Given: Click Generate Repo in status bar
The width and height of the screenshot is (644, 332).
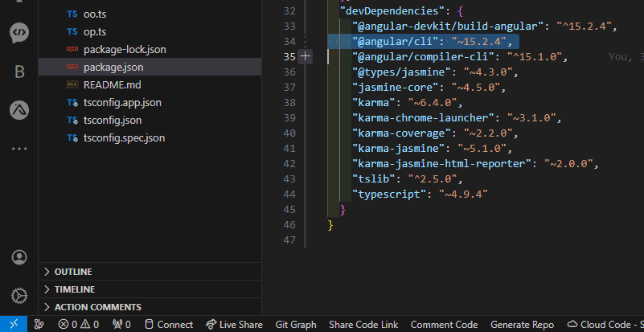Looking at the screenshot, I should [x=522, y=324].
